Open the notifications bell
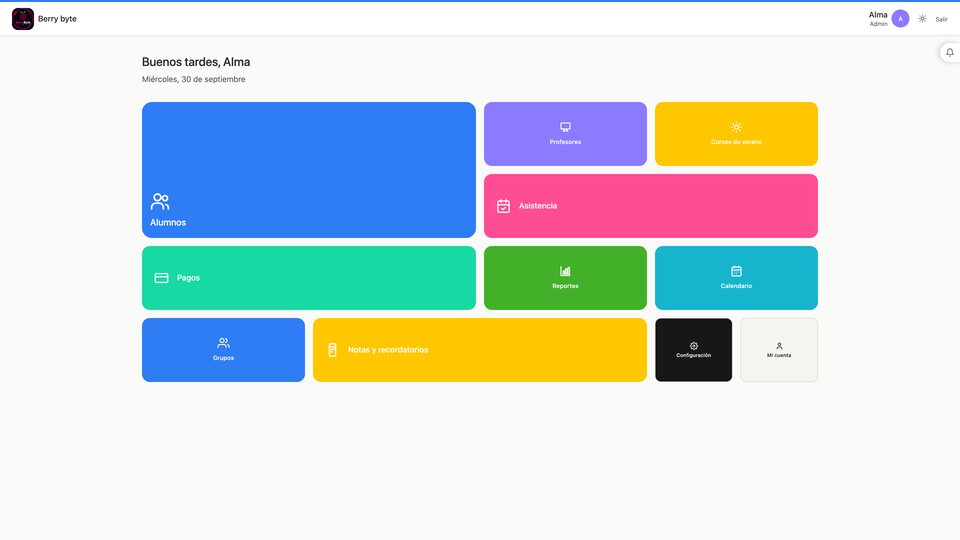Screen dimensions: 960x540 click(950, 53)
